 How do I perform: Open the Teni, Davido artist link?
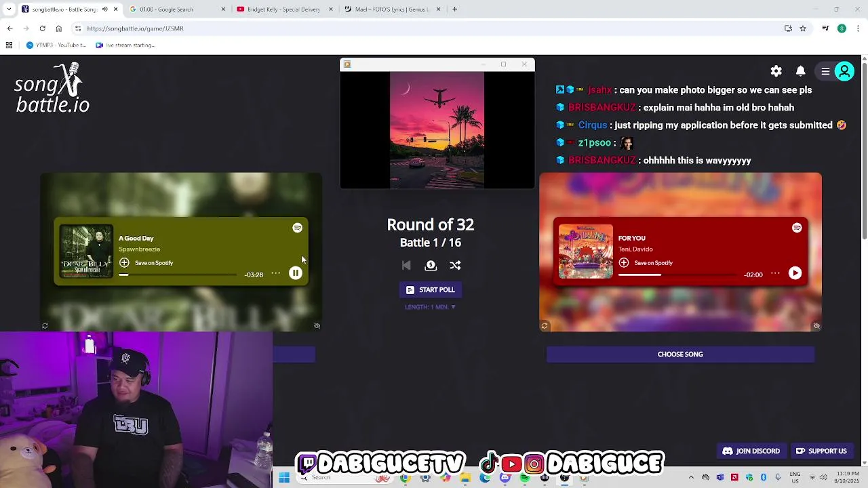click(635, 249)
